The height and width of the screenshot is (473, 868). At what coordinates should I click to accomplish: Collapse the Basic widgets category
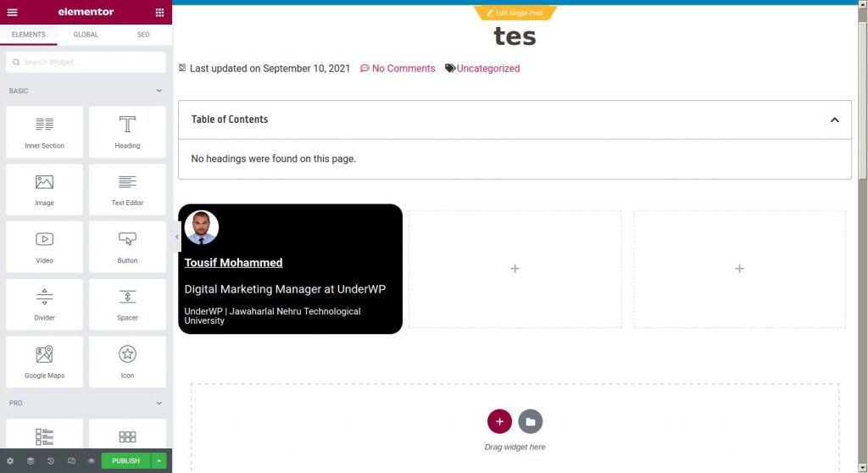coord(159,91)
